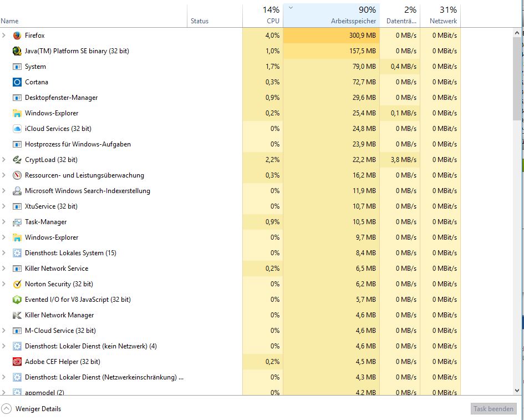The width and height of the screenshot is (524, 420).
Task: Expand the CryptLoad (32 bit) entry
Action: coord(4,159)
